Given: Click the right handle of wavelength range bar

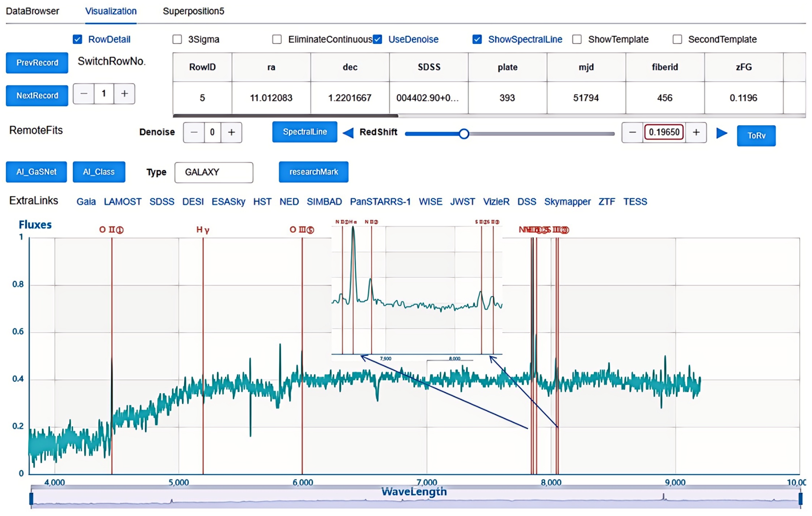Looking at the screenshot, I should coord(800,499).
